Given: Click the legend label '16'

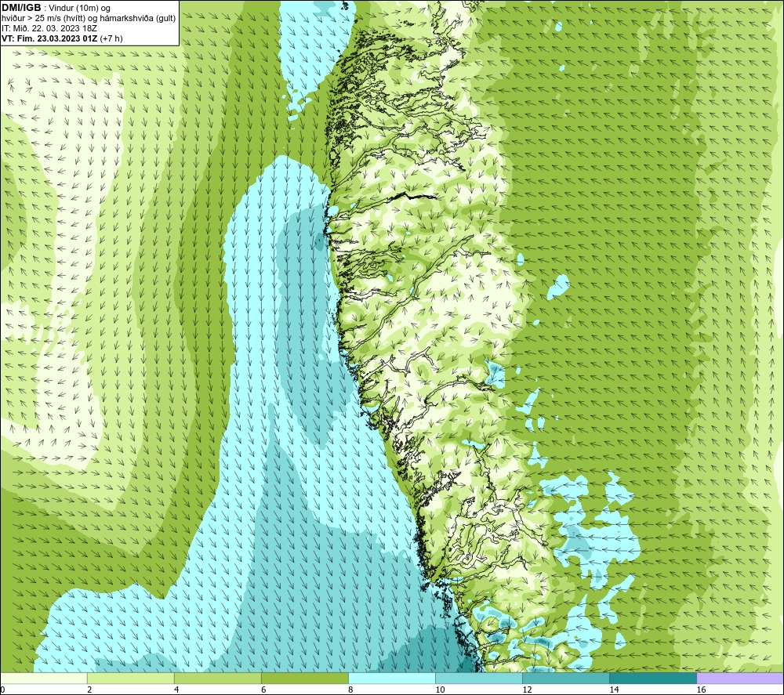Looking at the screenshot, I should click(701, 690).
